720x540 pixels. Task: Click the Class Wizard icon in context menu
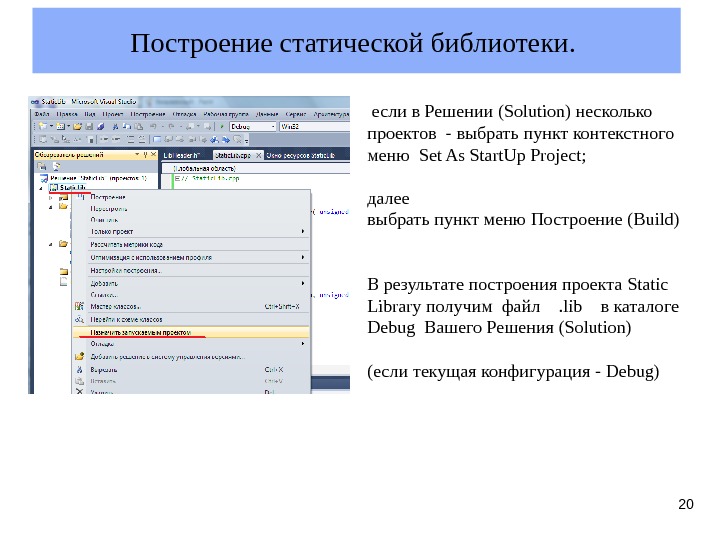coord(79,306)
